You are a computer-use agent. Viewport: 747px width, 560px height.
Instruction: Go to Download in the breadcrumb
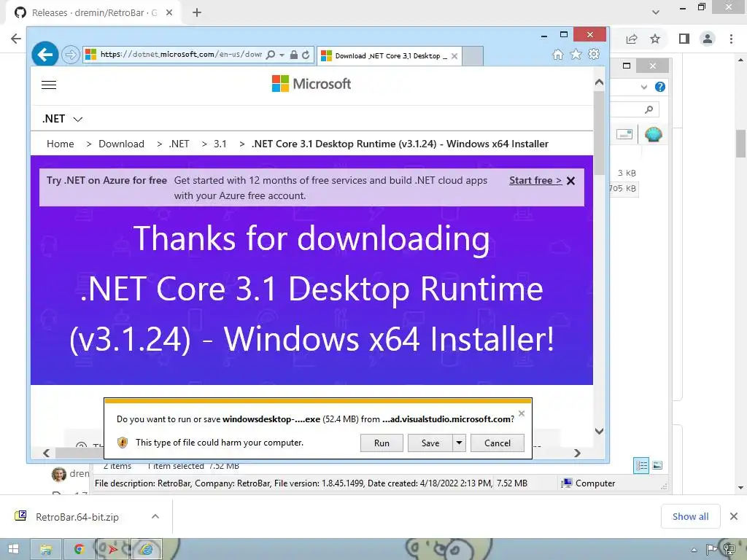pos(121,144)
